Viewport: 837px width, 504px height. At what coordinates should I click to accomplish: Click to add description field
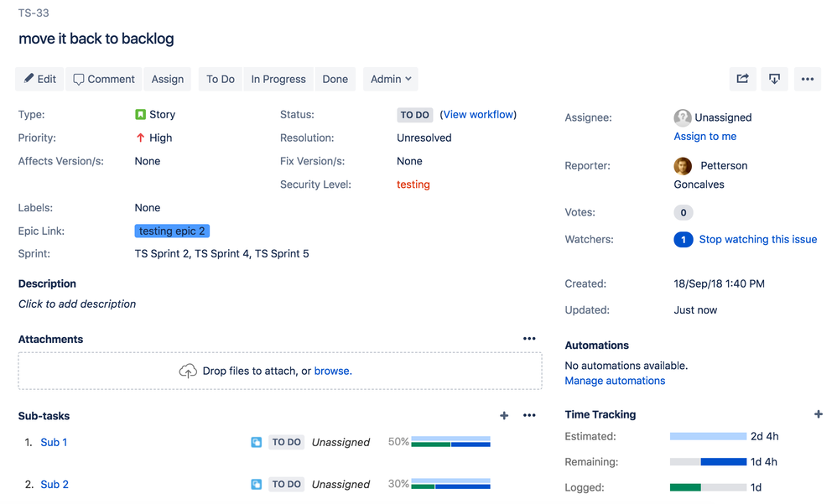pyautogui.click(x=77, y=304)
